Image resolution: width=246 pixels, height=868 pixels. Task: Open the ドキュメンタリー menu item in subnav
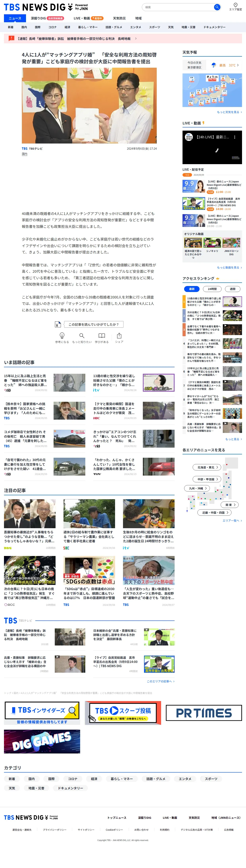214,27
